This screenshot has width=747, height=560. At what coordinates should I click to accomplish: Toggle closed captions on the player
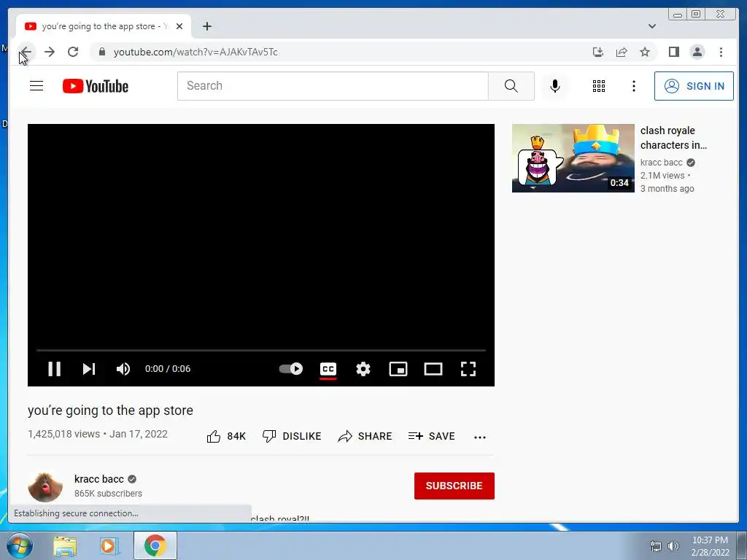(328, 369)
